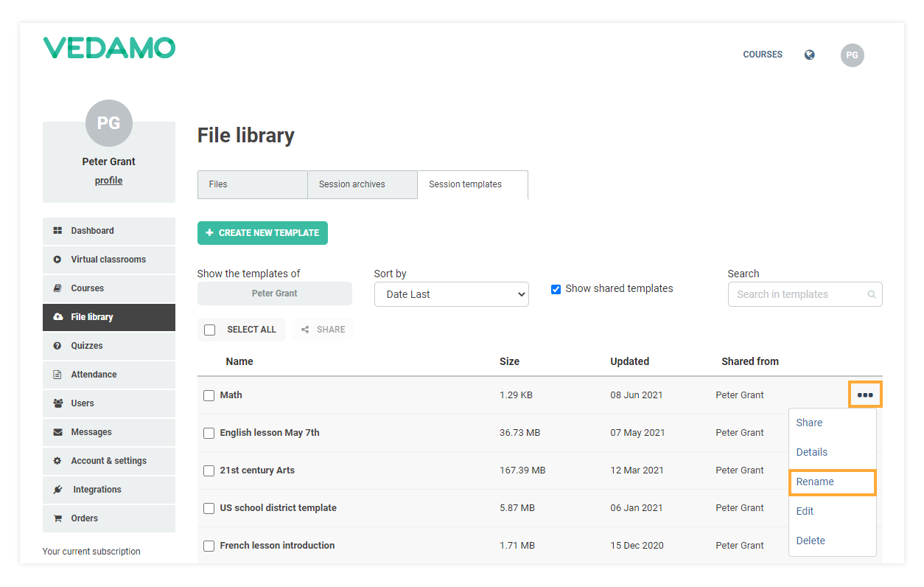Click the Peter Grant templates owner button
The image size is (924, 587).
point(275,293)
